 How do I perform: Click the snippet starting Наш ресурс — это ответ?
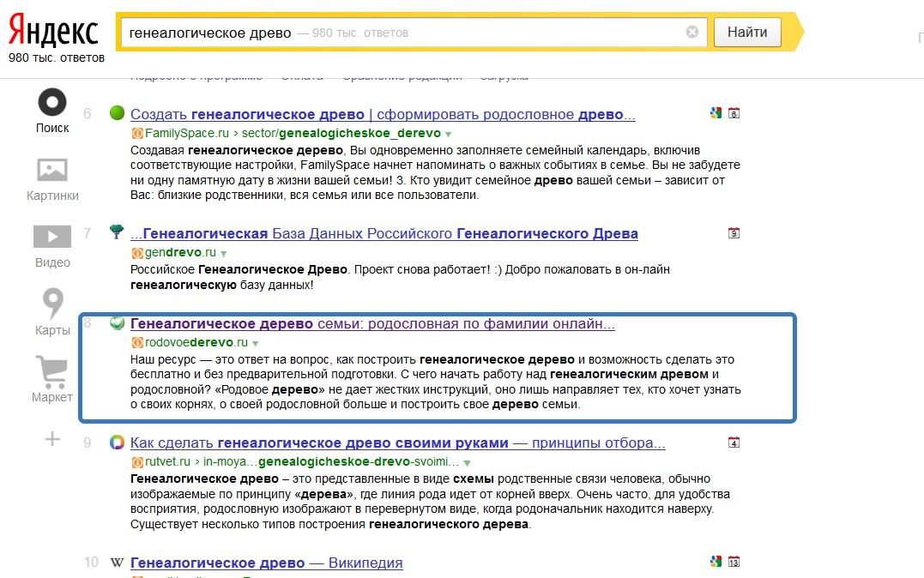436,382
